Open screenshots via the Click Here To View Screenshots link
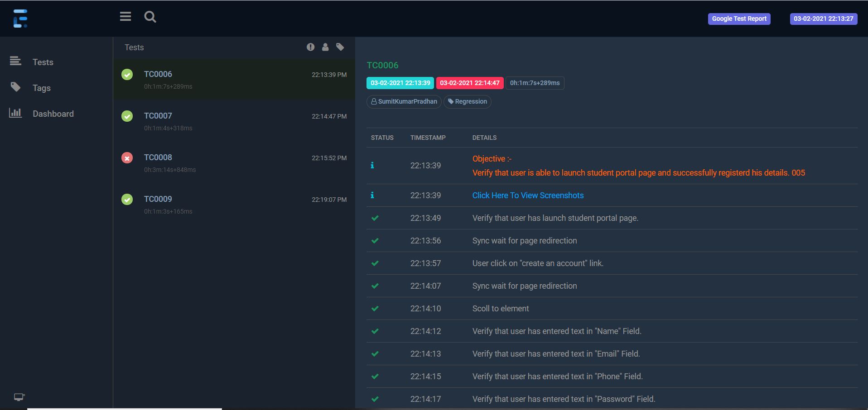 [528, 195]
